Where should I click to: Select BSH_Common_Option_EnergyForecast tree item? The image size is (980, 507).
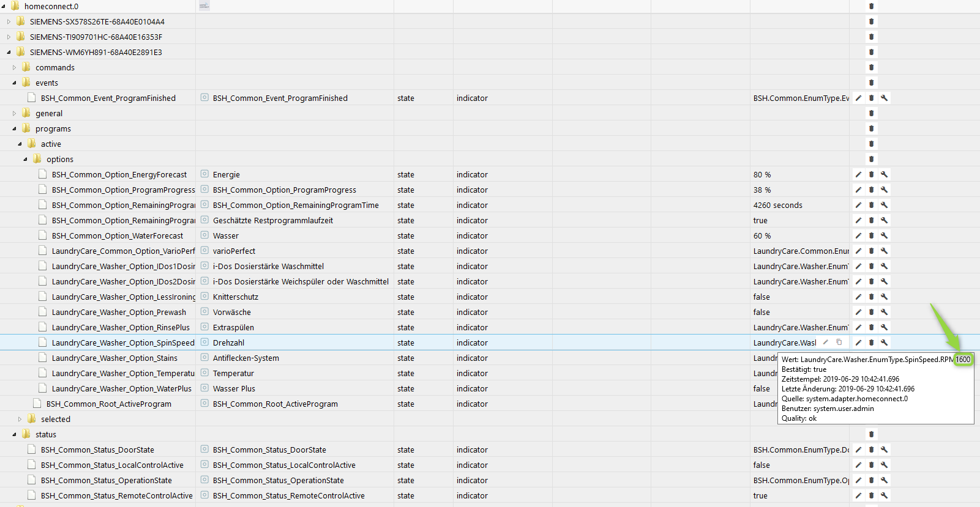119,174
